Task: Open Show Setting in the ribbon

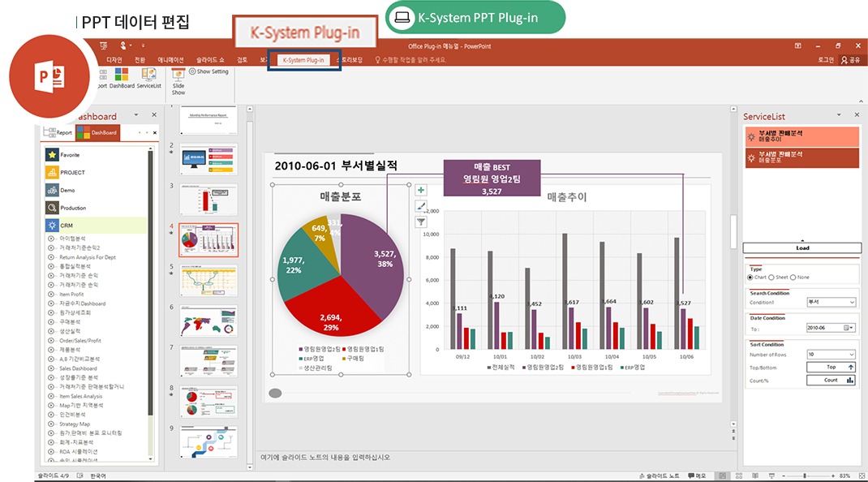Action: point(208,71)
